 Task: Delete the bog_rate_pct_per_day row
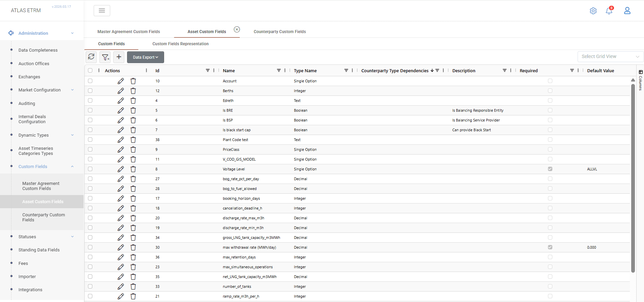pyautogui.click(x=133, y=179)
